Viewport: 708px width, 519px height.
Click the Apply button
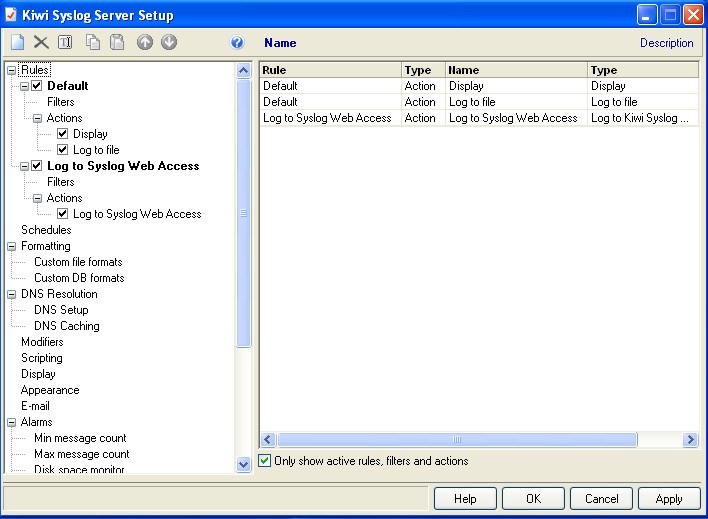click(669, 499)
